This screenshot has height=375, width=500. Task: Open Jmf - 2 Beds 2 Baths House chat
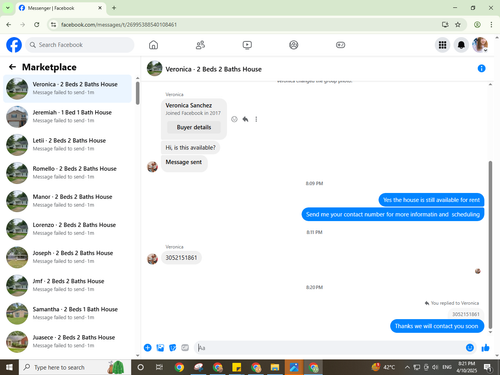coord(67,285)
